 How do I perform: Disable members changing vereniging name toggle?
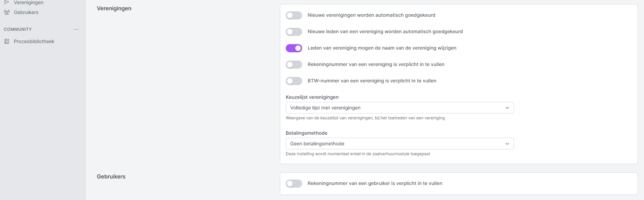294,48
